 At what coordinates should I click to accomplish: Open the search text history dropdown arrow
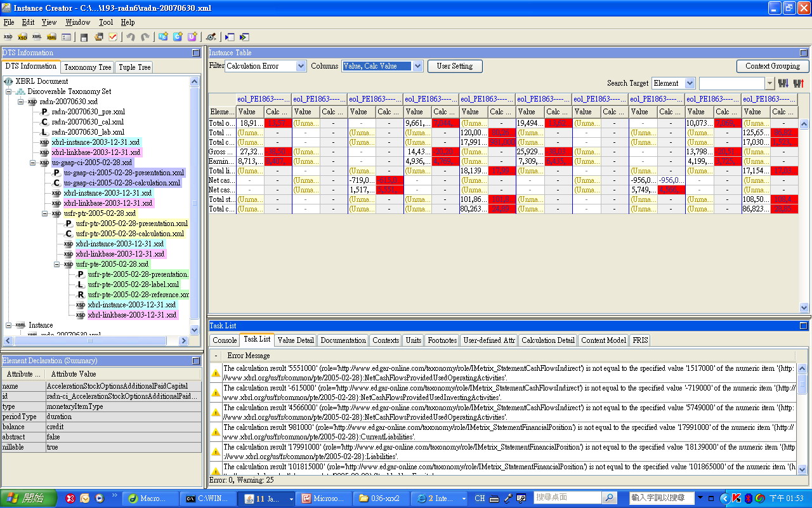[x=770, y=83]
